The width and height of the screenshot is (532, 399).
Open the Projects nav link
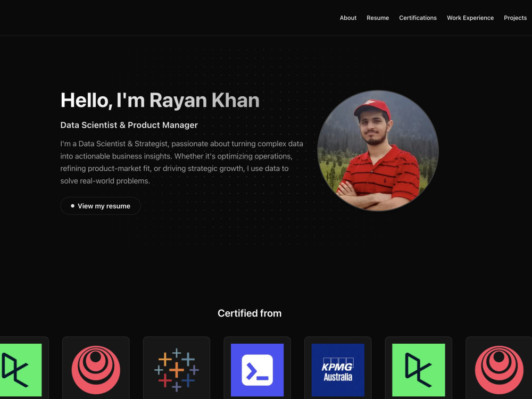[x=515, y=18]
